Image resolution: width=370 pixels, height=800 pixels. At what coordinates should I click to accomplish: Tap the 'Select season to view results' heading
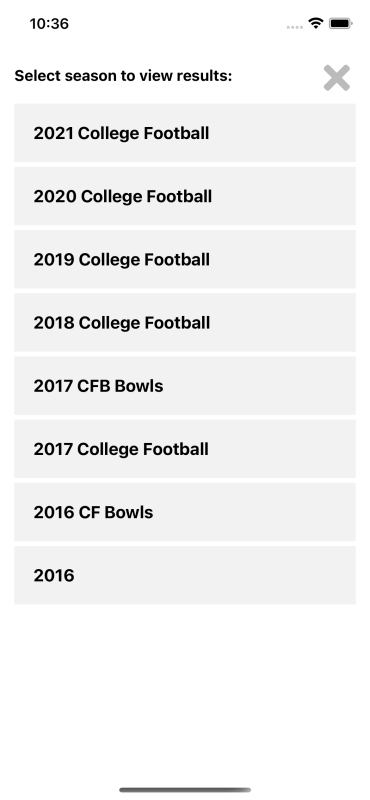click(123, 76)
